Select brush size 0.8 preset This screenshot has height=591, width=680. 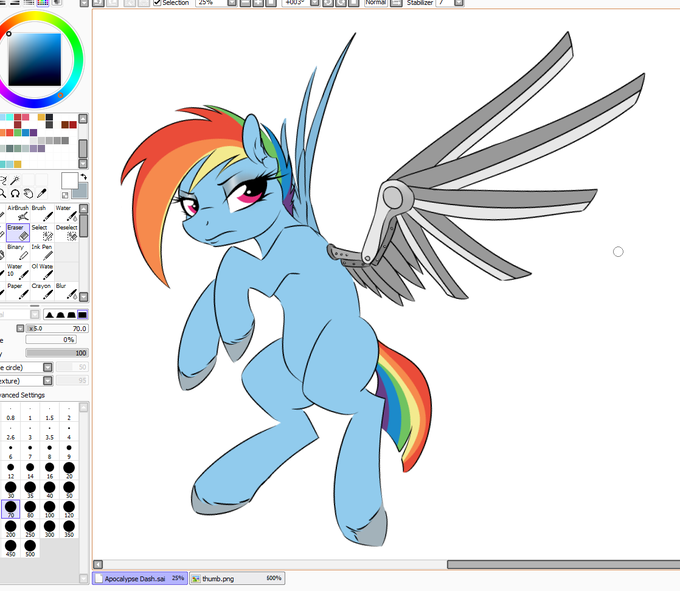pyautogui.click(x=10, y=411)
